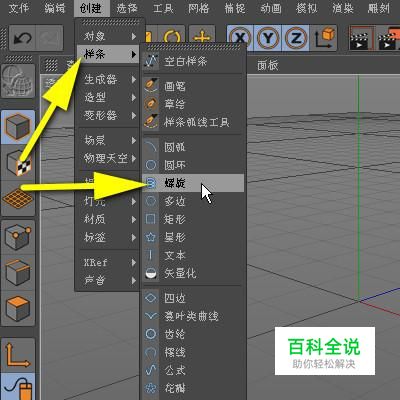400x400 pixels.
Task: Enable Model mode cube icon
Action: click(18, 127)
